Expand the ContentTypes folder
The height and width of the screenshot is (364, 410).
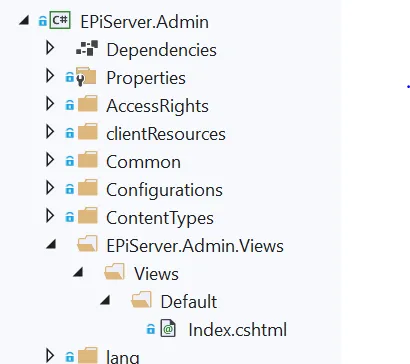(50, 216)
